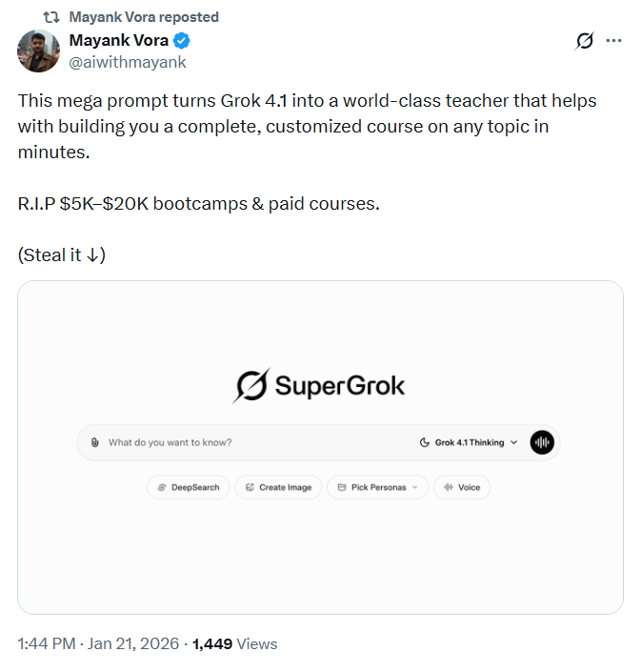Click the repost arrows icon
This screenshot has width=641, height=672.
[50, 17]
